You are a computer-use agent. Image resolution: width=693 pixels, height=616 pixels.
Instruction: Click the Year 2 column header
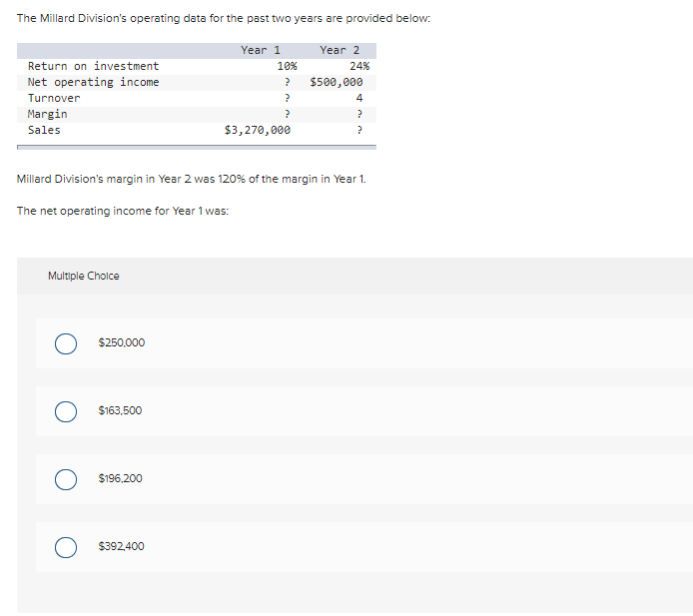pyautogui.click(x=340, y=50)
